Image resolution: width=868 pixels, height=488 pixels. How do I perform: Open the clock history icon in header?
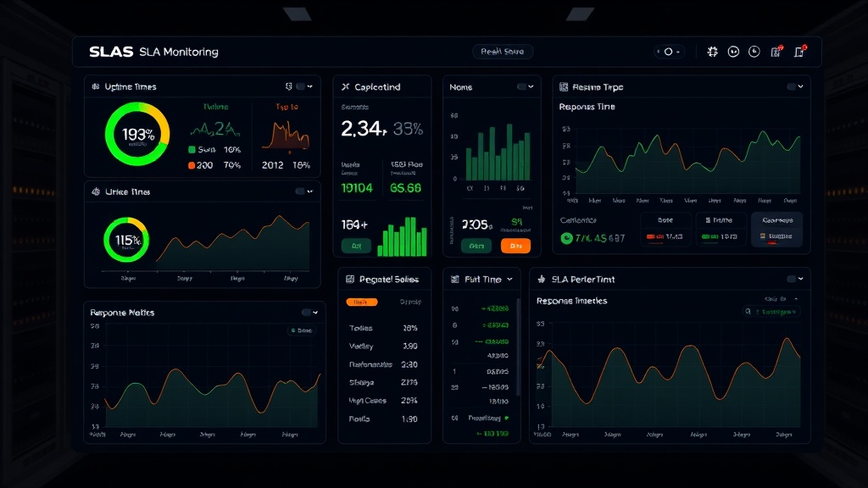point(754,52)
